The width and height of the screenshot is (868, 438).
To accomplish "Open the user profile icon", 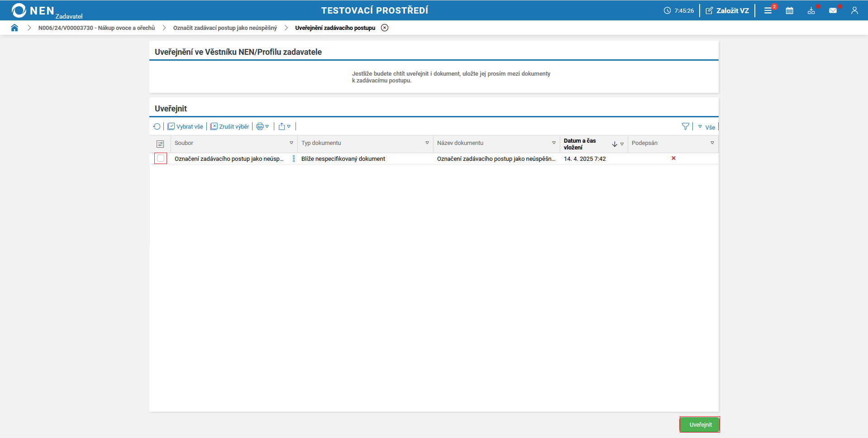I will tap(854, 10).
